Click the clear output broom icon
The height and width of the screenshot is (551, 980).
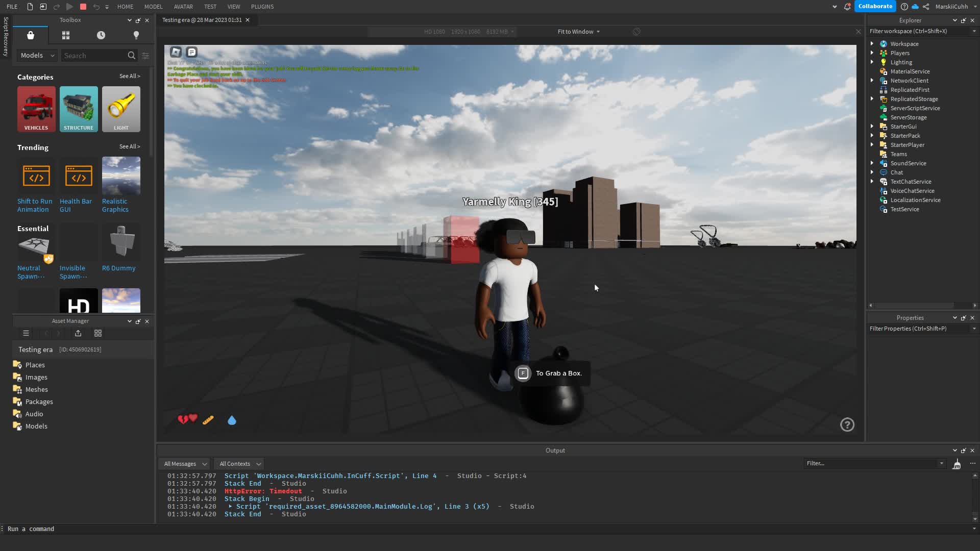[957, 464]
